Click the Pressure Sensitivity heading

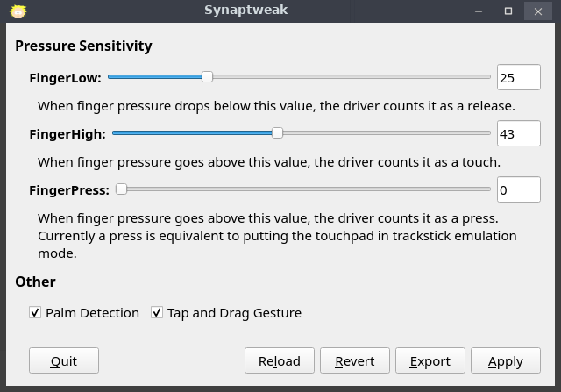coord(83,46)
